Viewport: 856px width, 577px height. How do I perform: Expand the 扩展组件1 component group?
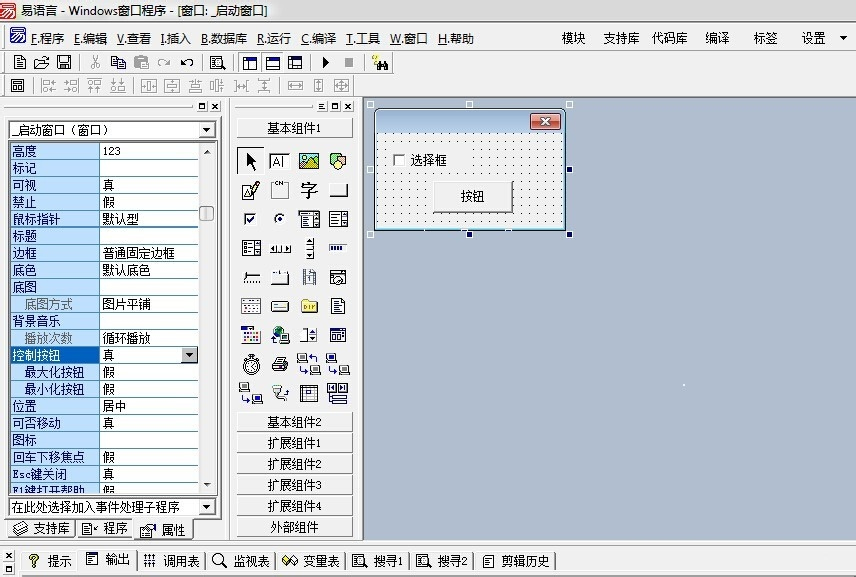(294, 443)
